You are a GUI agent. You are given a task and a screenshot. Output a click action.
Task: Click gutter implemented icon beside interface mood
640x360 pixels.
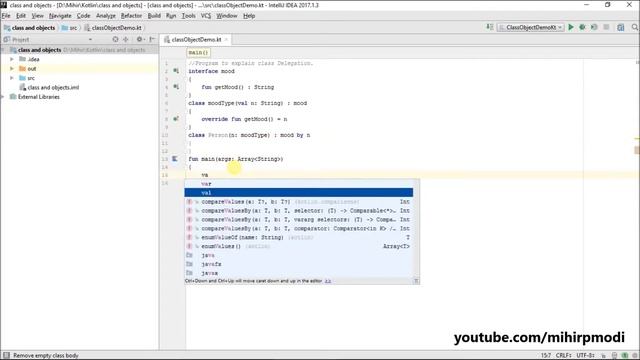point(176,71)
